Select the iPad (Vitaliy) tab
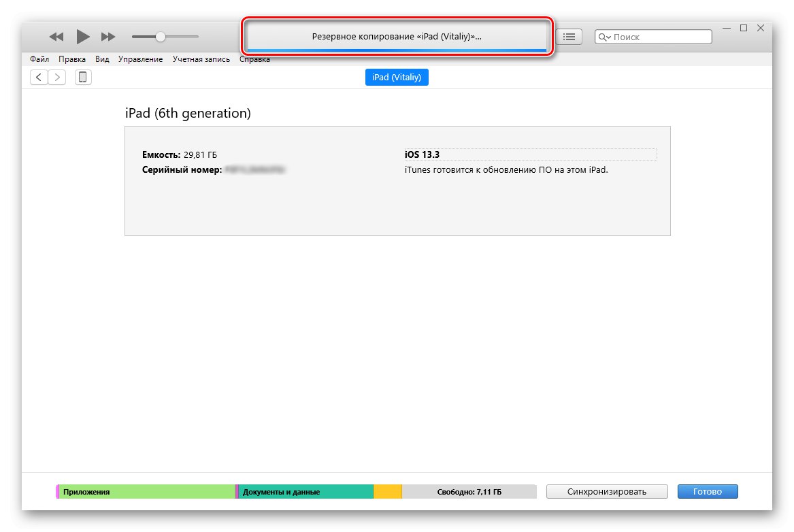The image size is (794, 532). tap(397, 78)
